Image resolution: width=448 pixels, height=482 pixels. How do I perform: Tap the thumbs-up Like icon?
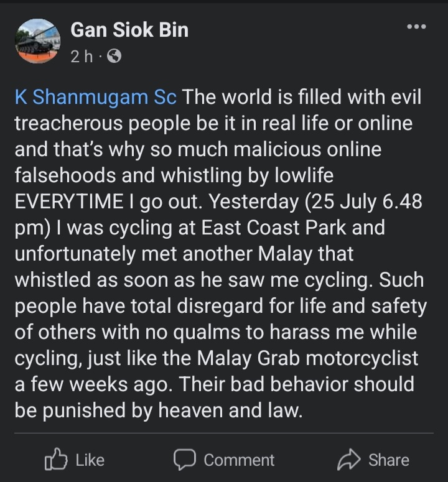pos(56,460)
